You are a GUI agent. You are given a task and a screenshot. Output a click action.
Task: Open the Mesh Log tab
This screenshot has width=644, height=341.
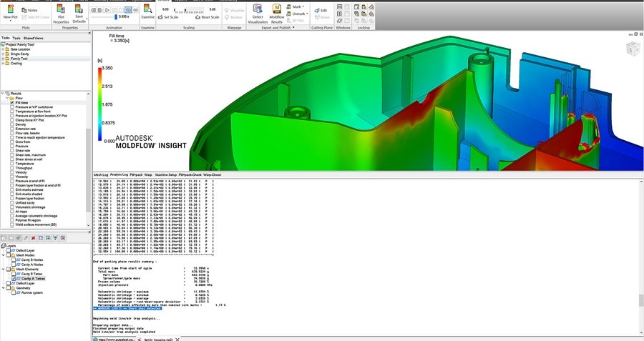[x=101, y=175]
